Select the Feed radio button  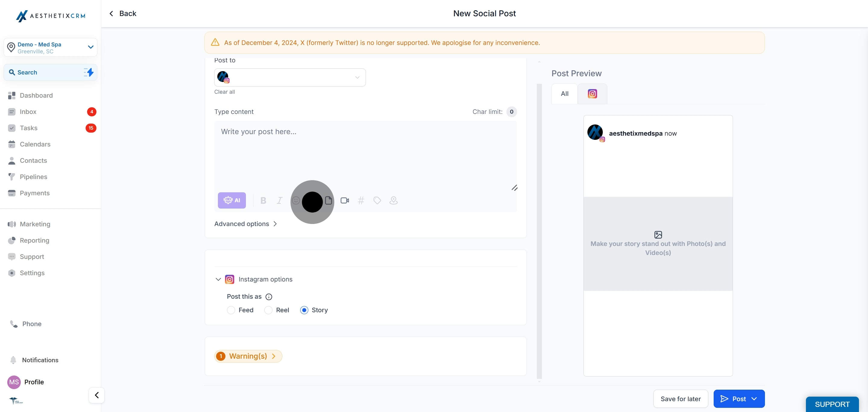[x=231, y=310]
